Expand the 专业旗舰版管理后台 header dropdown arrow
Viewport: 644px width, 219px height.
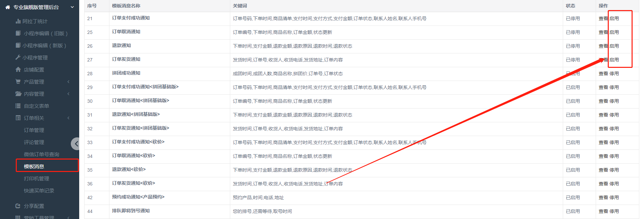tap(72, 7)
